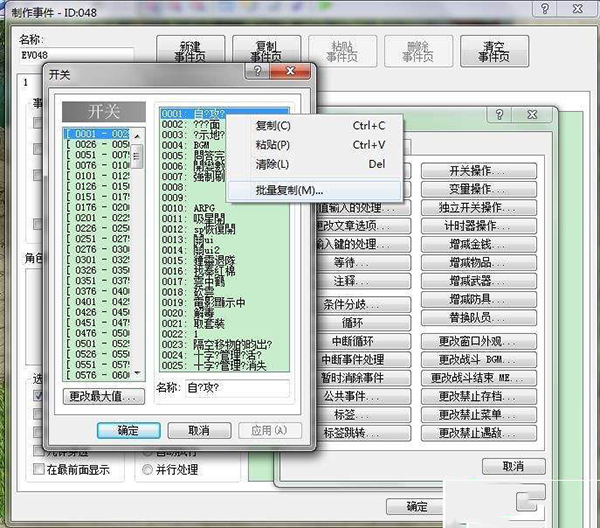Click the down arrow of the switch group scrollbar
600x528 pixels.
pos(137,373)
